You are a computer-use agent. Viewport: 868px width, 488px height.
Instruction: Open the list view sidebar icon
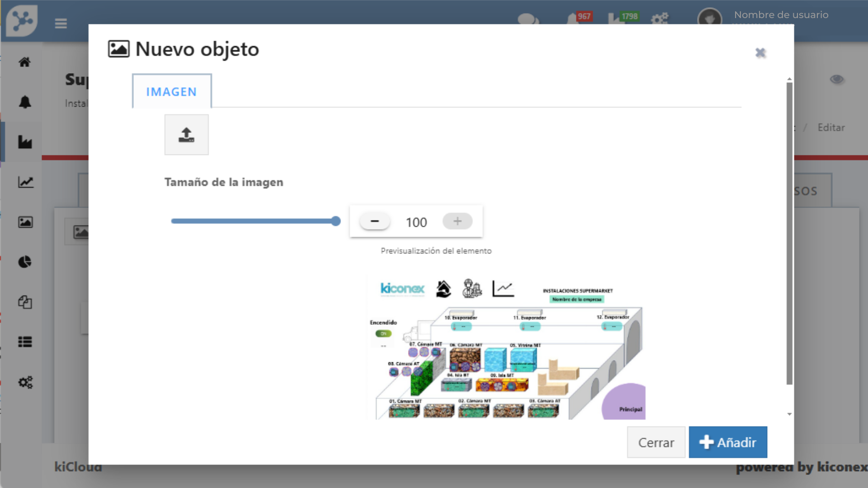pyautogui.click(x=25, y=342)
